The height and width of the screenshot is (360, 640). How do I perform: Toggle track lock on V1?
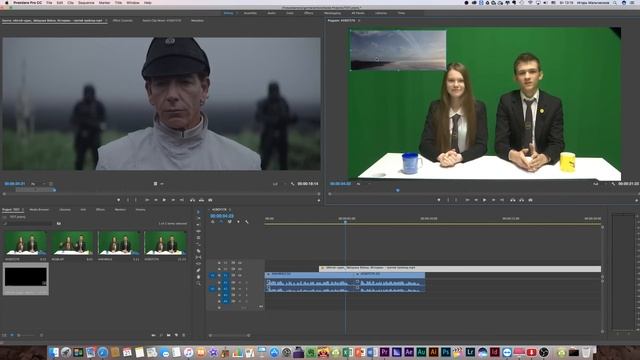pos(219,276)
